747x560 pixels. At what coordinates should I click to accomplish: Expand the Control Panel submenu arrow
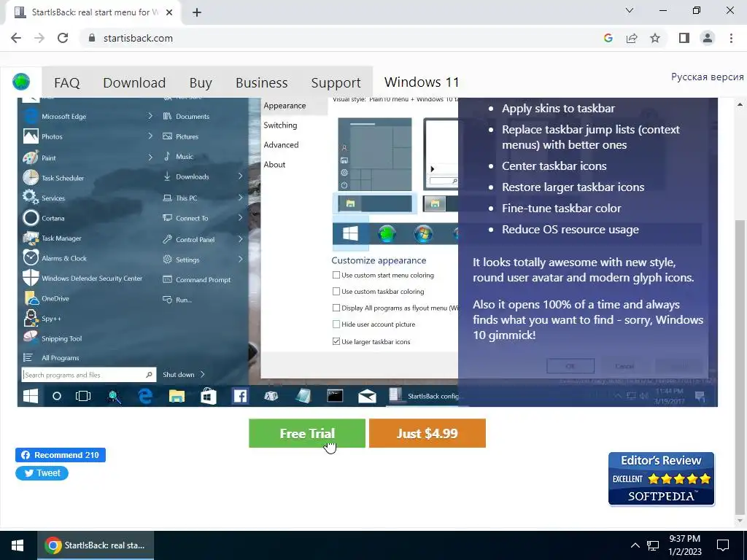click(240, 239)
